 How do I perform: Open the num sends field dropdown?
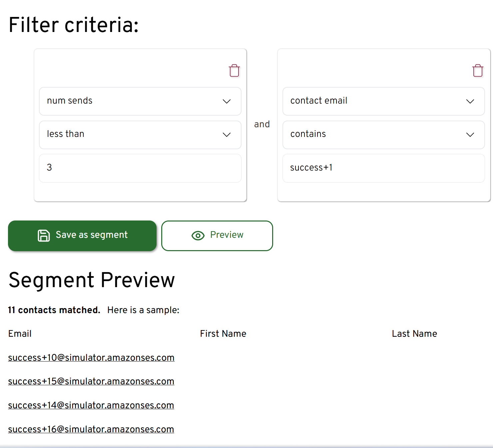[140, 101]
